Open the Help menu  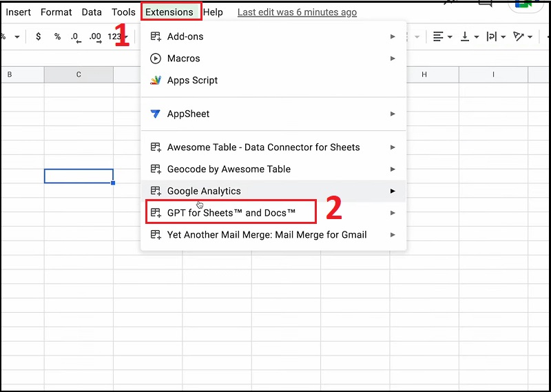(x=213, y=12)
